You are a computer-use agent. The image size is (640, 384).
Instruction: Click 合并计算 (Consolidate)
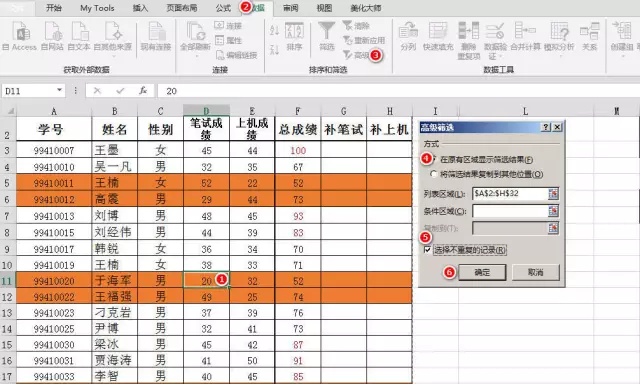click(525, 36)
